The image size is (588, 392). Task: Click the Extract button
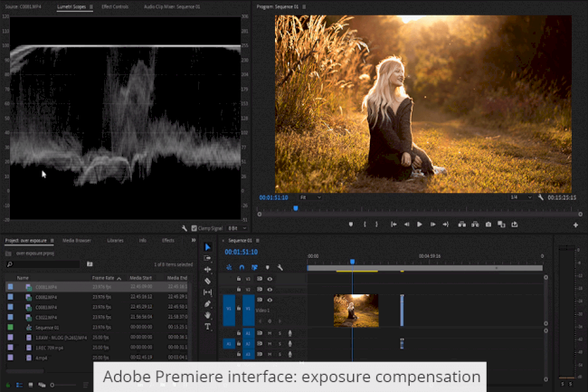(475, 225)
